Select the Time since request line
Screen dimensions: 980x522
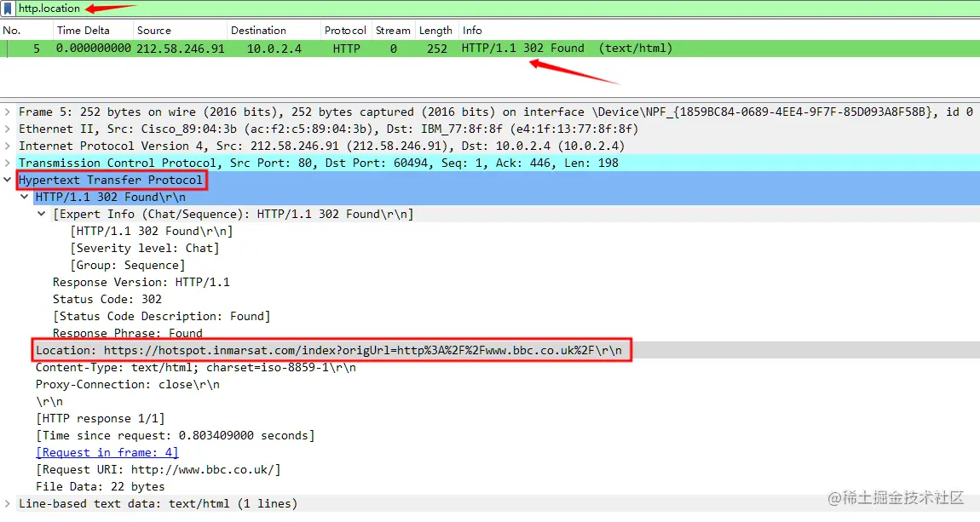[175, 435]
